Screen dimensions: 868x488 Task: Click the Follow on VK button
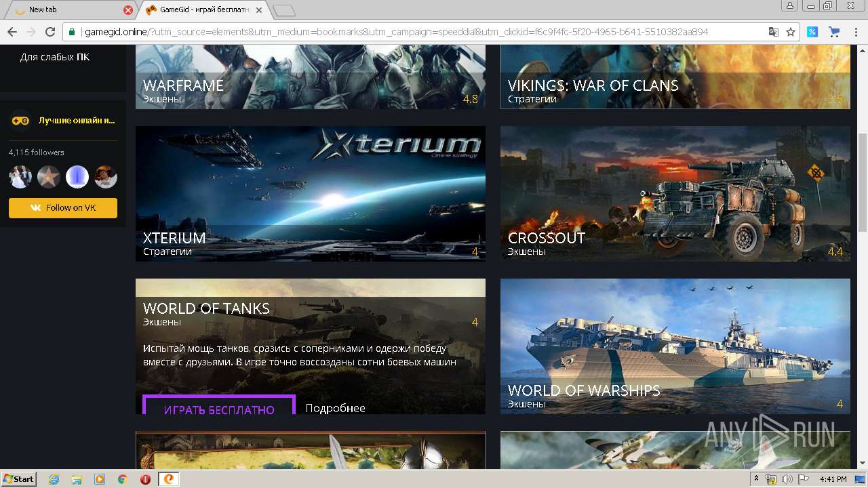(63, 208)
